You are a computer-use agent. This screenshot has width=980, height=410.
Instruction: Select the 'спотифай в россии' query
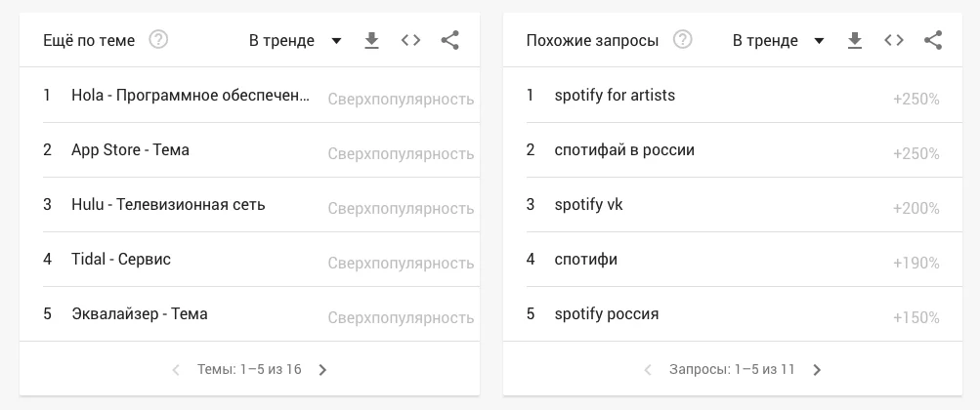pyautogui.click(x=624, y=150)
